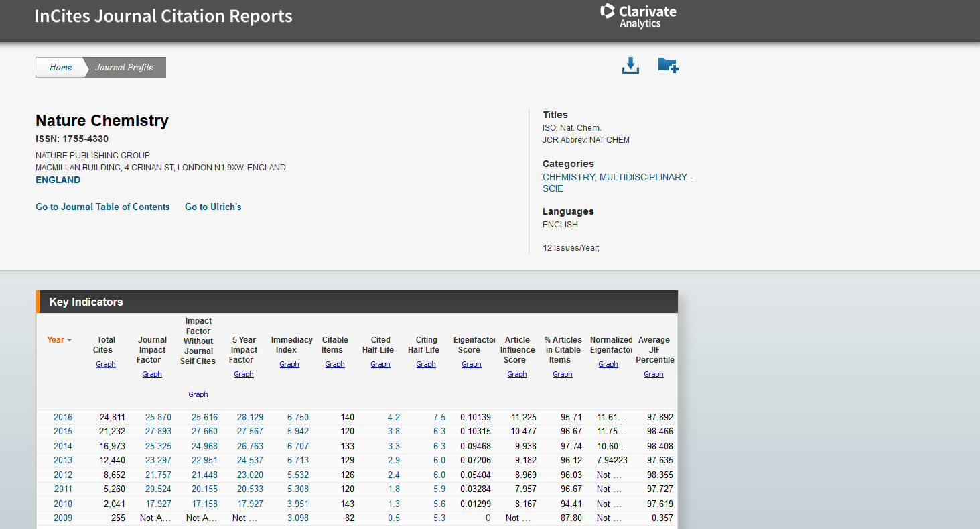Select year 2010 row link

pos(63,504)
